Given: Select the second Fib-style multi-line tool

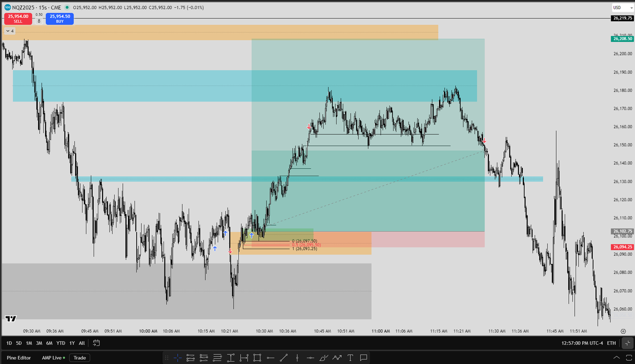Looking at the screenshot, I should click(x=204, y=358).
